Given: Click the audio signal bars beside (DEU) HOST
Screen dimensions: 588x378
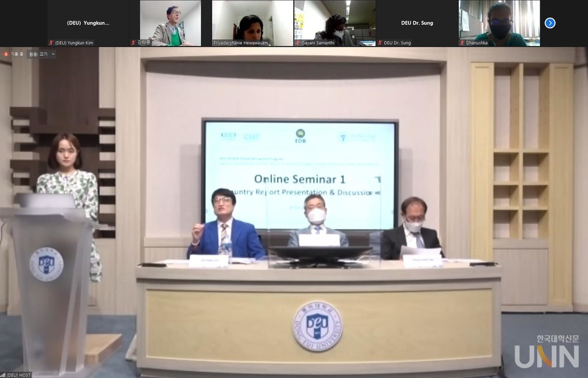Looking at the screenshot, I should [4, 375].
